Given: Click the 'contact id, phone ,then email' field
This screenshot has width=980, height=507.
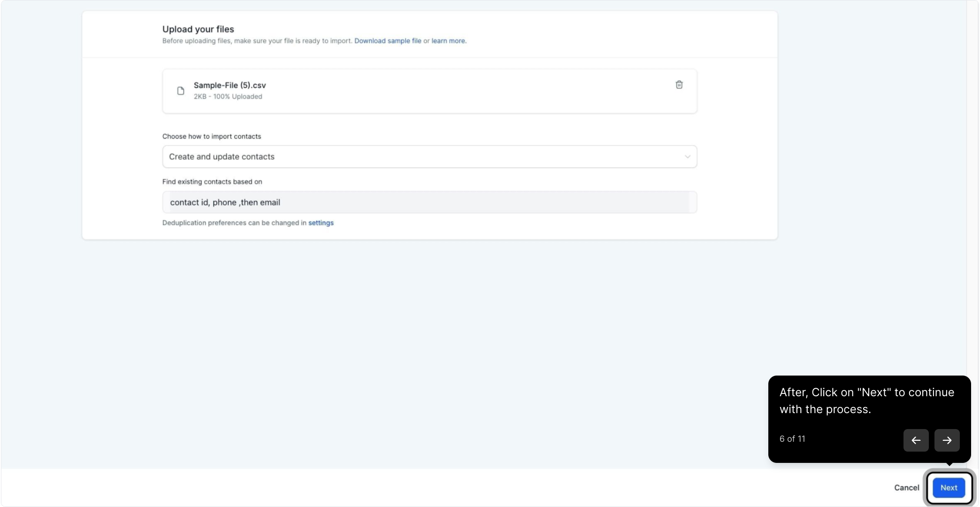Looking at the screenshot, I should [429, 202].
